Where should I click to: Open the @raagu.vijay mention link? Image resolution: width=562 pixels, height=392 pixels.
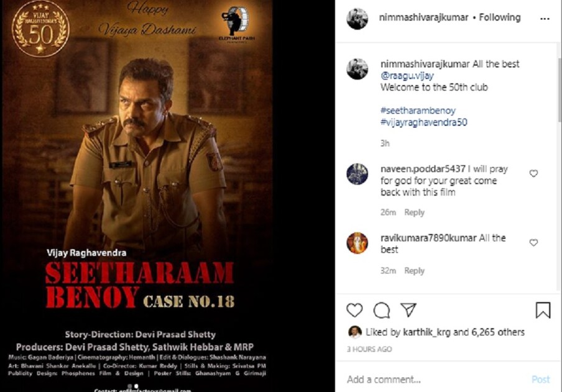(407, 76)
